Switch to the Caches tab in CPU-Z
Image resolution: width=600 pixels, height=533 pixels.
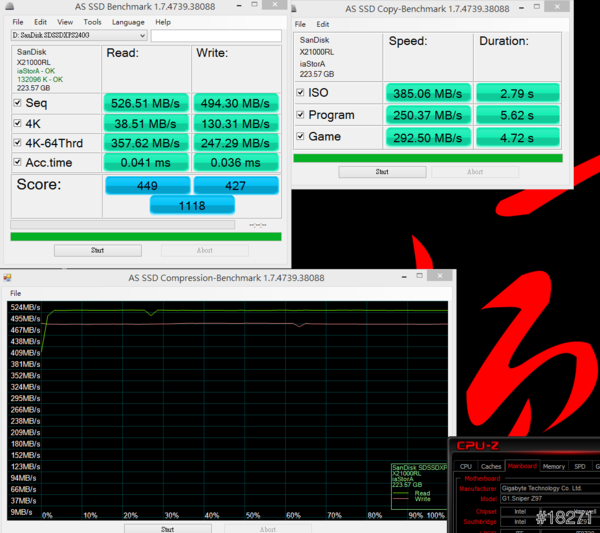point(491,466)
